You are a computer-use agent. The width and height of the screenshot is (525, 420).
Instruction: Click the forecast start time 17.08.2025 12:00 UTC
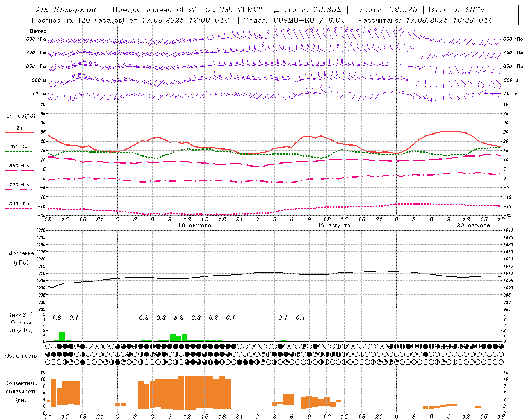[185, 20]
